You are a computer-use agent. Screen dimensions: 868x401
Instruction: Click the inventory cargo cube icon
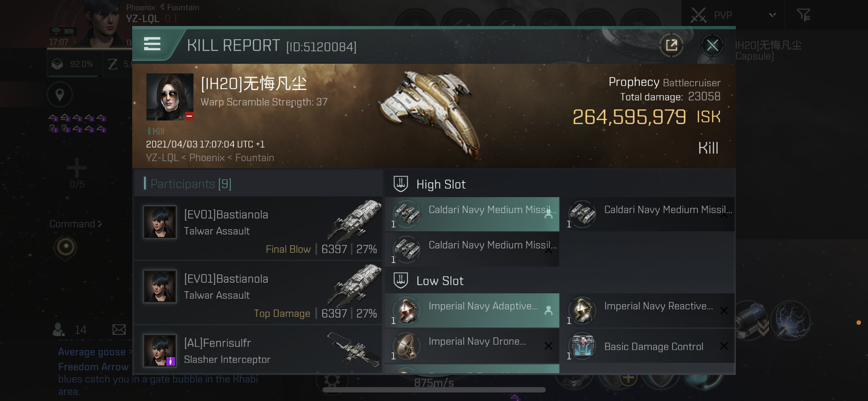coord(57,64)
